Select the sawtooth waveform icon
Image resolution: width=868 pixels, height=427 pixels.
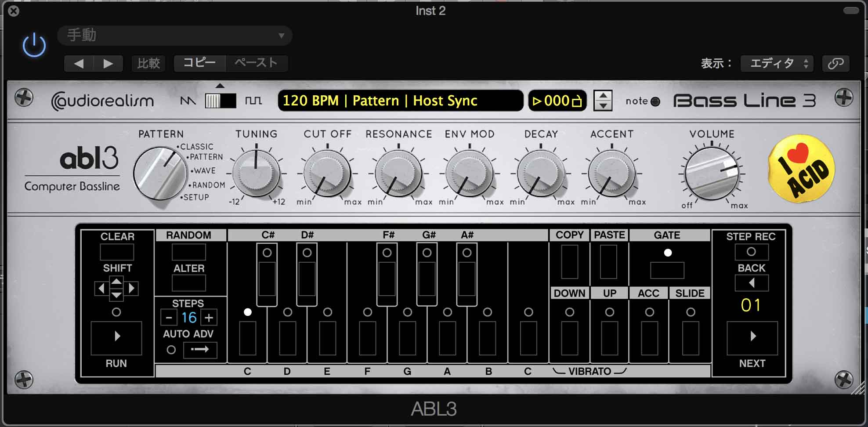point(188,101)
